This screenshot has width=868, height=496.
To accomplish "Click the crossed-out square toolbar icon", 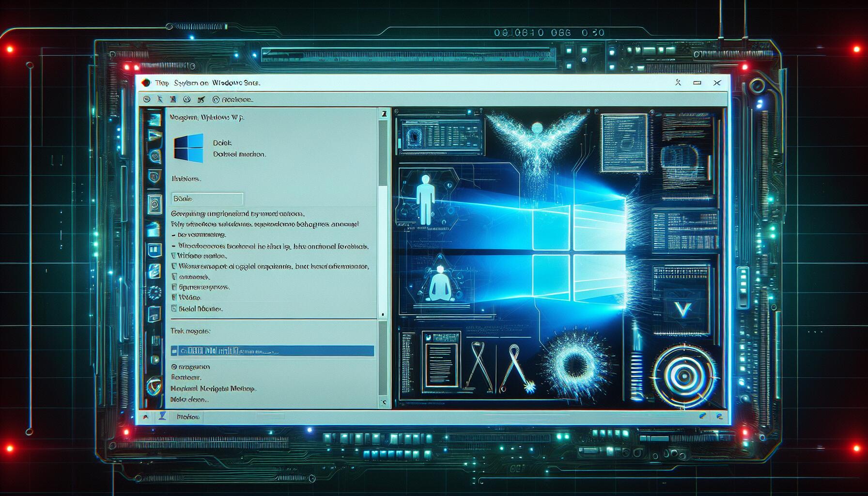I will click(173, 99).
